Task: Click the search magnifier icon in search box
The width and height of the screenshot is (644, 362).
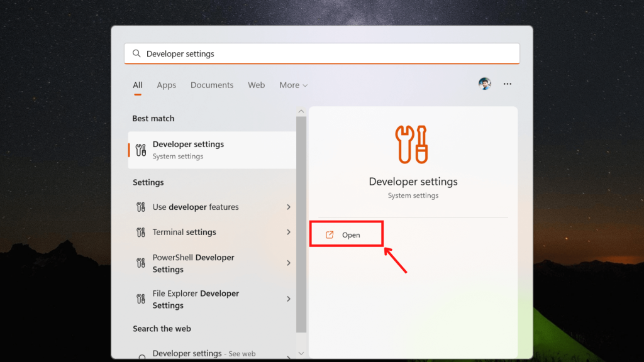Action: pos(136,53)
